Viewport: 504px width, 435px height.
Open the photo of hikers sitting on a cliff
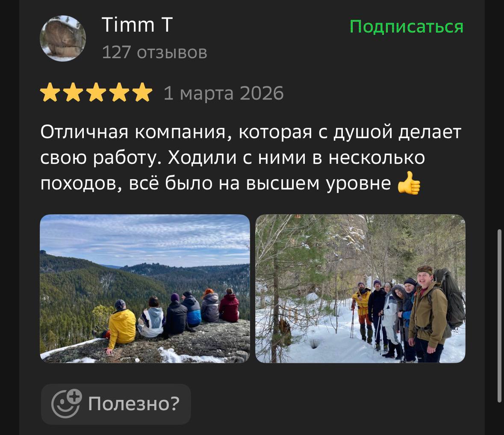(x=145, y=289)
